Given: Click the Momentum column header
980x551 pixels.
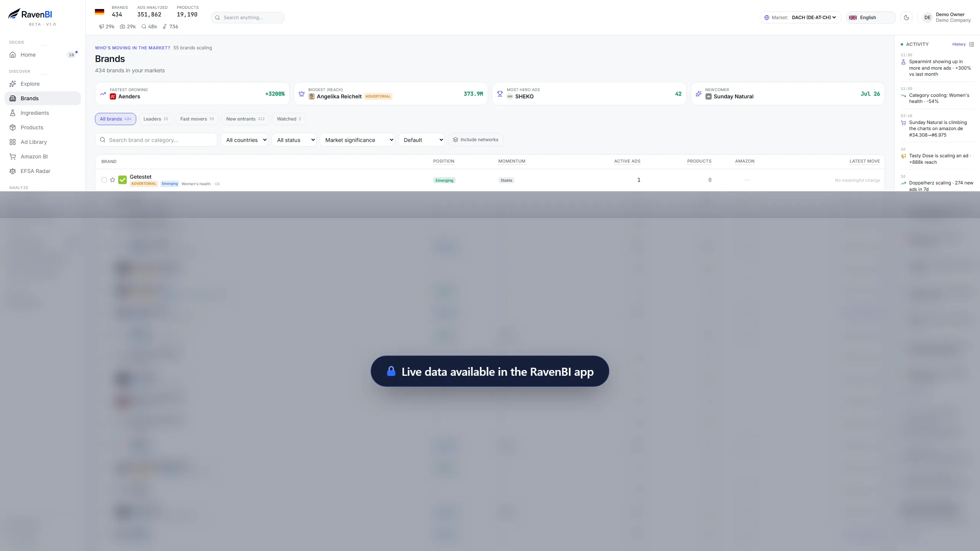Looking at the screenshot, I should tap(512, 161).
